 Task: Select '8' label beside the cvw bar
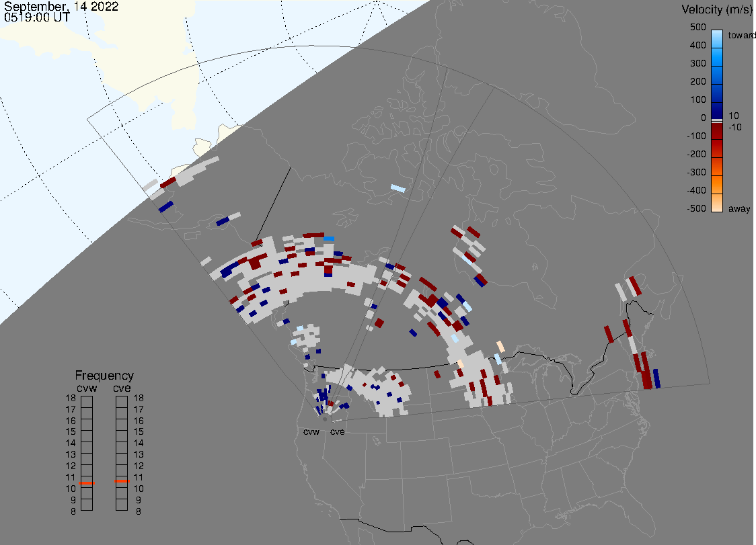point(73,512)
